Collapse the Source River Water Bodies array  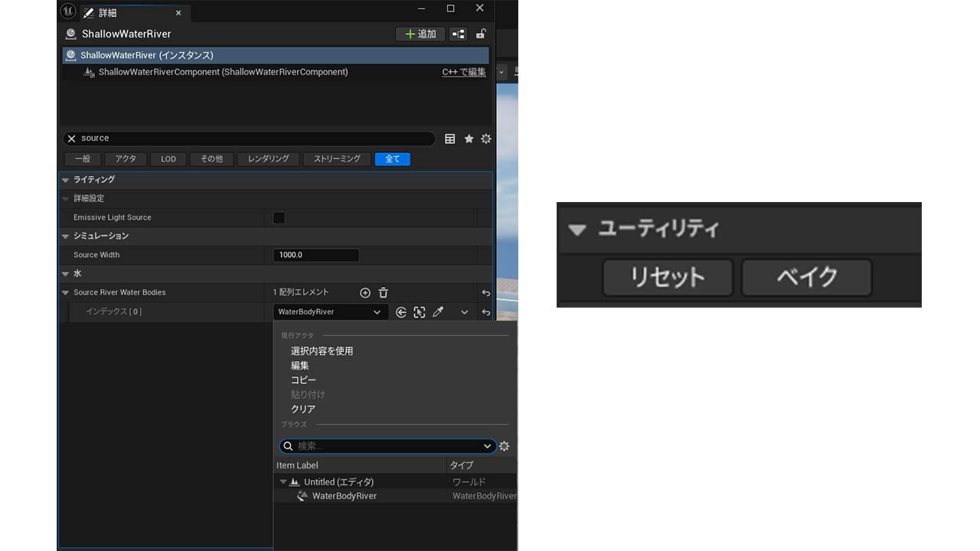(x=66, y=292)
